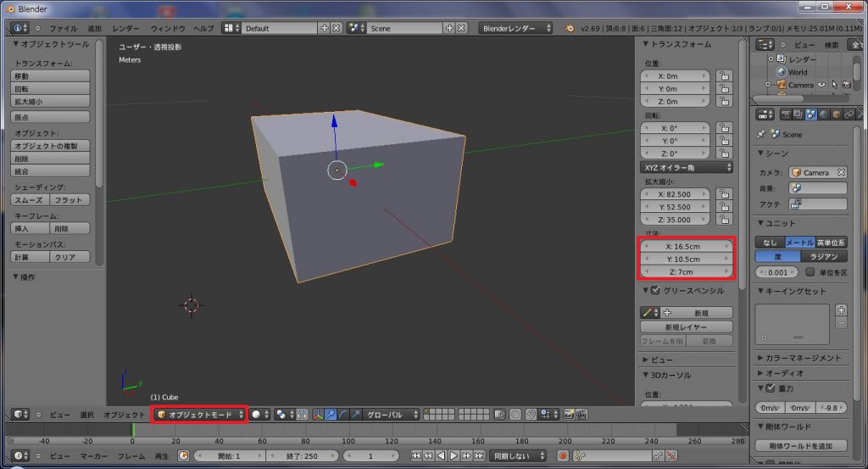This screenshot has width=868, height=469.
Task: Open the Scene properties tab
Action: 810,114
